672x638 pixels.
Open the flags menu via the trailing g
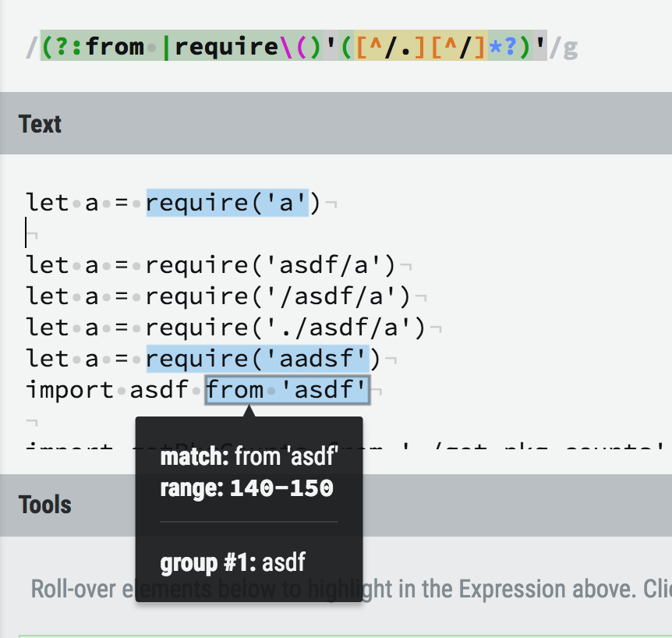coord(570,47)
